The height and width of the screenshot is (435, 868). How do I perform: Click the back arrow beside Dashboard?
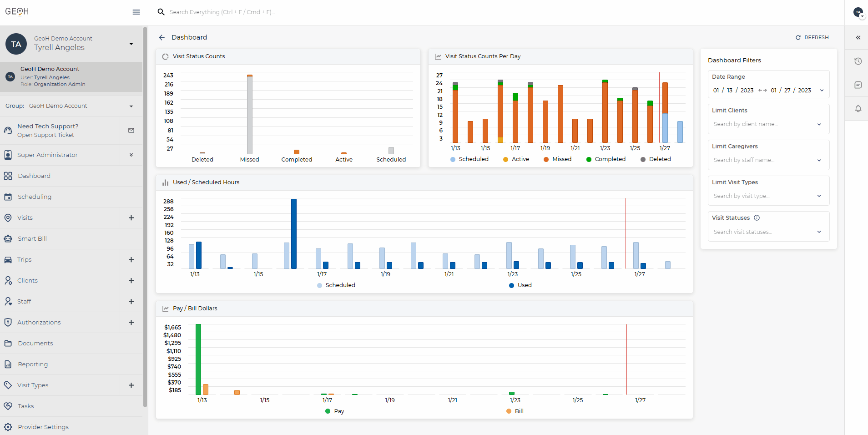pos(162,37)
